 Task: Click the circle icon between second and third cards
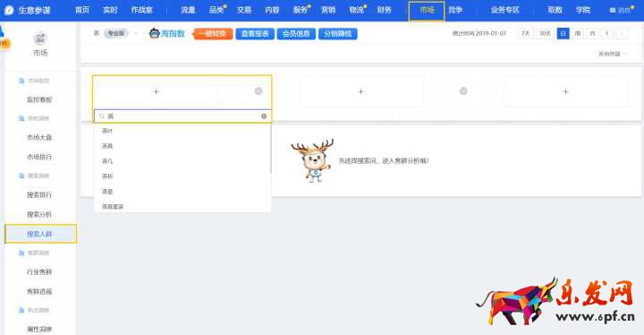[463, 91]
